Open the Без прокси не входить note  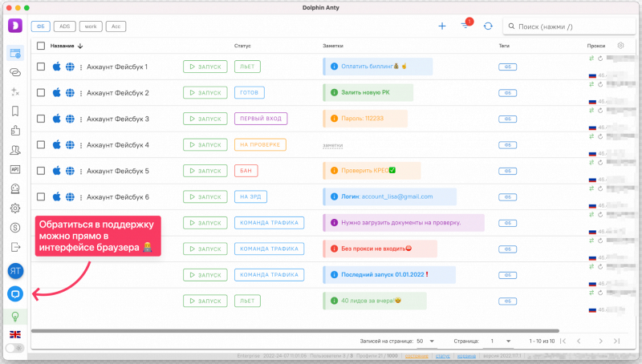[x=380, y=249]
